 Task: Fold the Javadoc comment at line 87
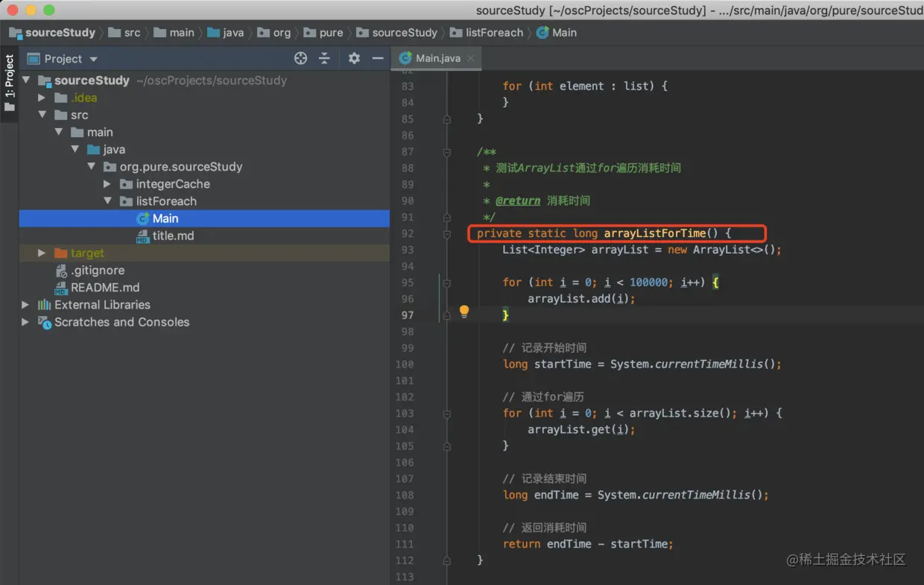click(x=446, y=152)
